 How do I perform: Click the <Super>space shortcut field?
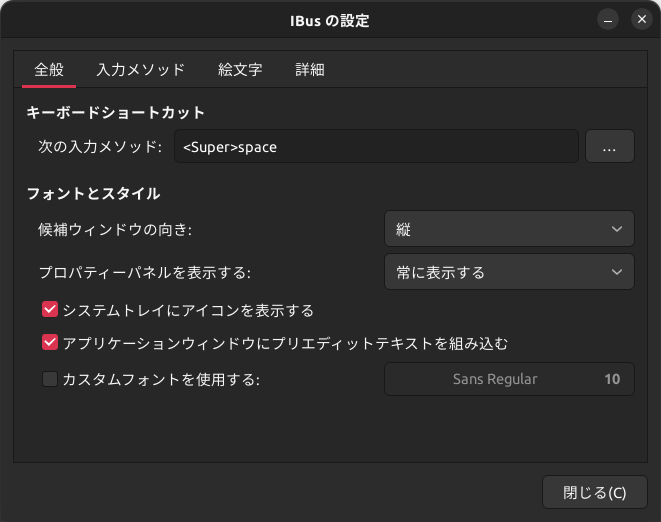(376, 146)
